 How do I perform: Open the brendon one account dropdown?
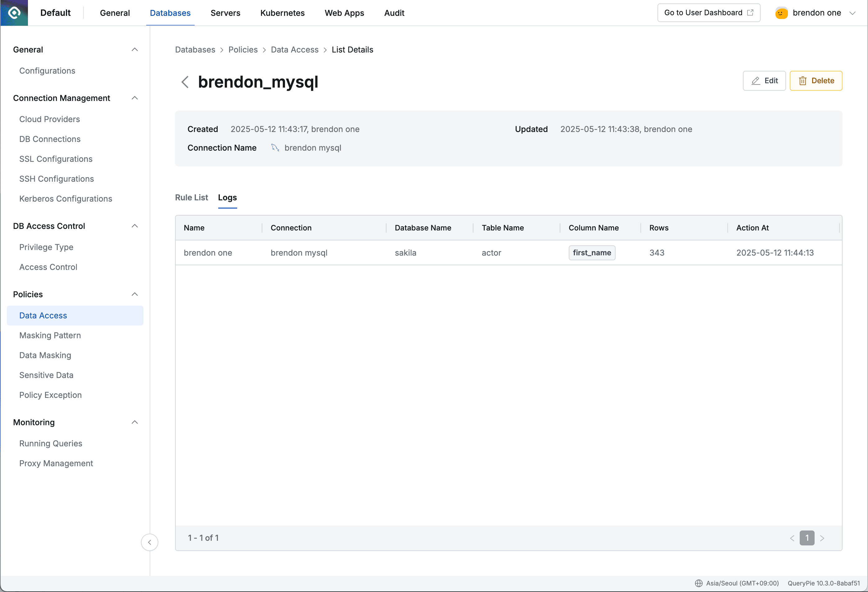(853, 12)
